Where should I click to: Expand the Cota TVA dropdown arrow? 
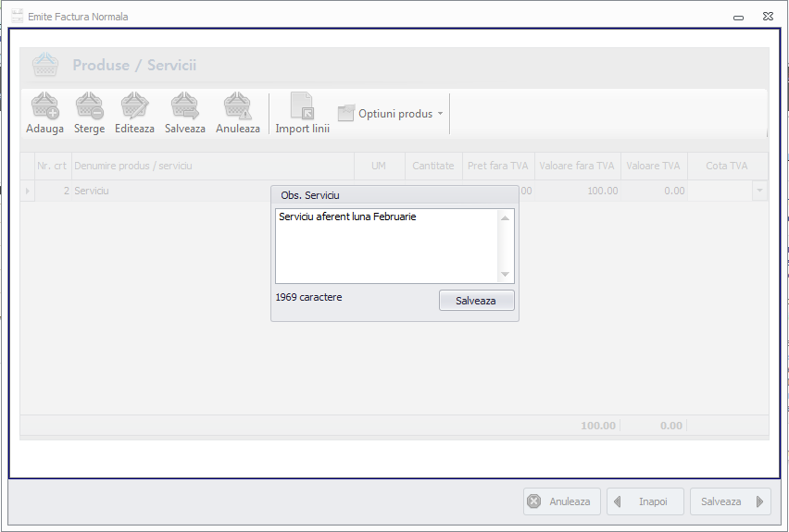point(759,191)
